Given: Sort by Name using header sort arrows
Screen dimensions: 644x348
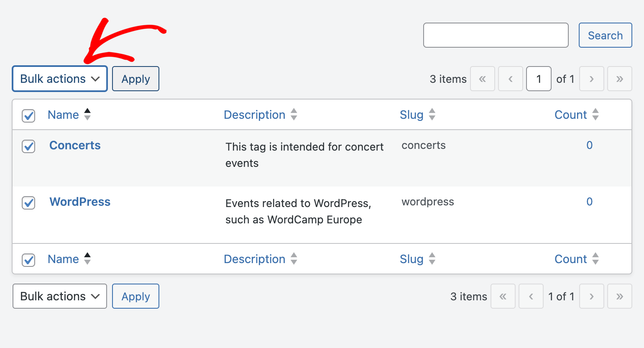Looking at the screenshot, I should pyautogui.click(x=87, y=114).
